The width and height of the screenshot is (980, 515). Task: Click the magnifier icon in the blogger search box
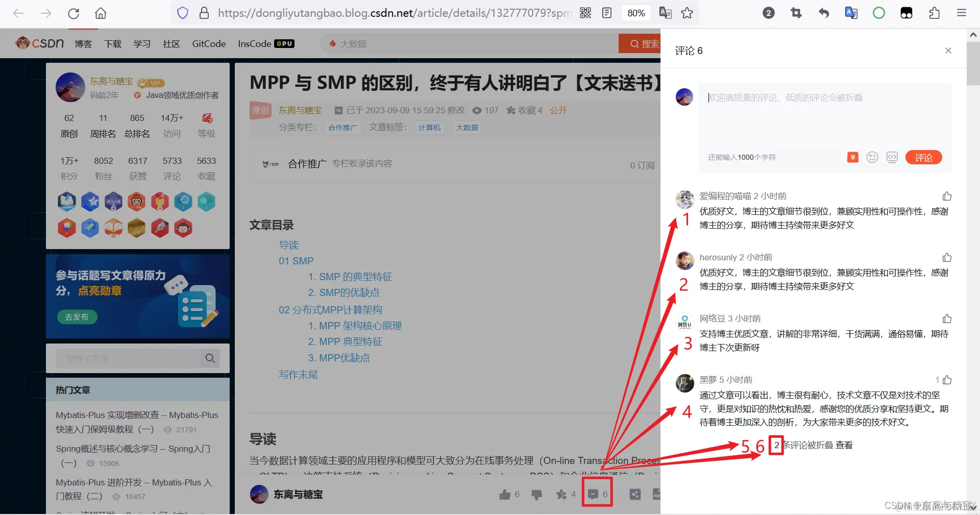pyautogui.click(x=210, y=358)
